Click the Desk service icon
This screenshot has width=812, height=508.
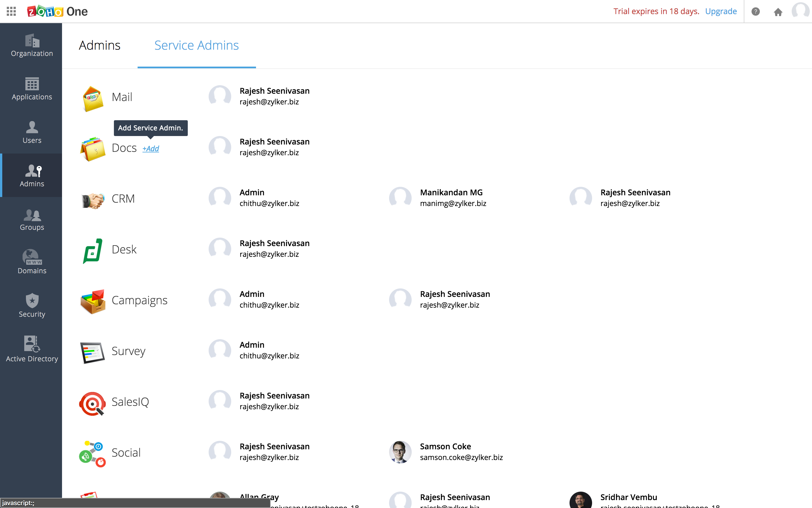click(92, 251)
